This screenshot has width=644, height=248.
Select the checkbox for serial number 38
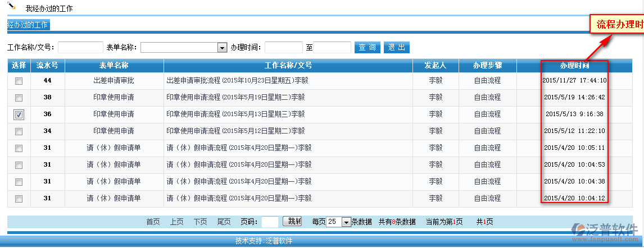pyautogui.click(x=19, y=98)
